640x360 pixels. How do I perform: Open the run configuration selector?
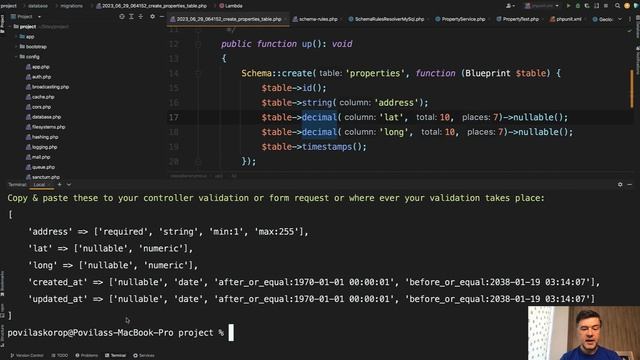point(541,6)
